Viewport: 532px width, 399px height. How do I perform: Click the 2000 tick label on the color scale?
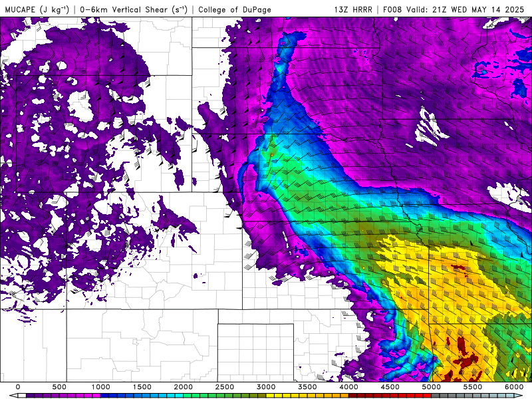click(x=184, y=387)
